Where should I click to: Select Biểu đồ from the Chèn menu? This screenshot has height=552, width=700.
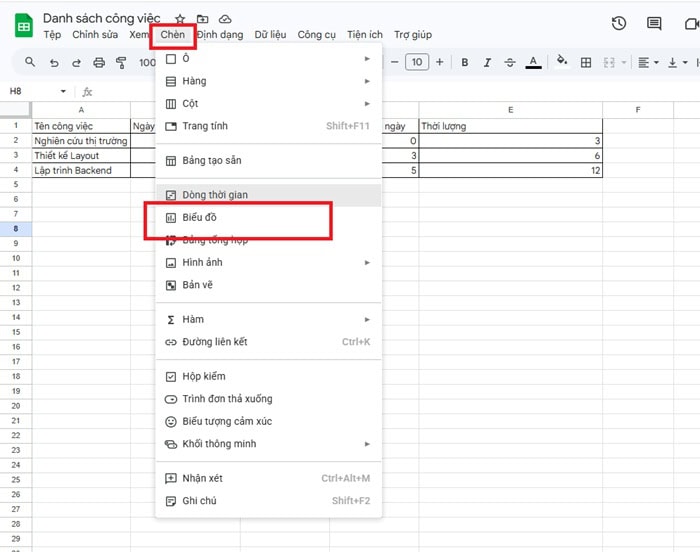(x=199, y=217)
